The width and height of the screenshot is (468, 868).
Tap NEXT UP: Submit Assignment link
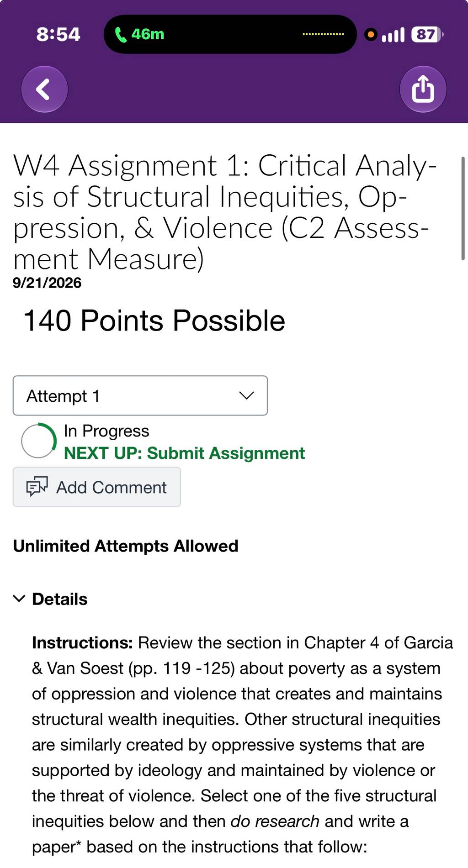(x=184, y=453)
